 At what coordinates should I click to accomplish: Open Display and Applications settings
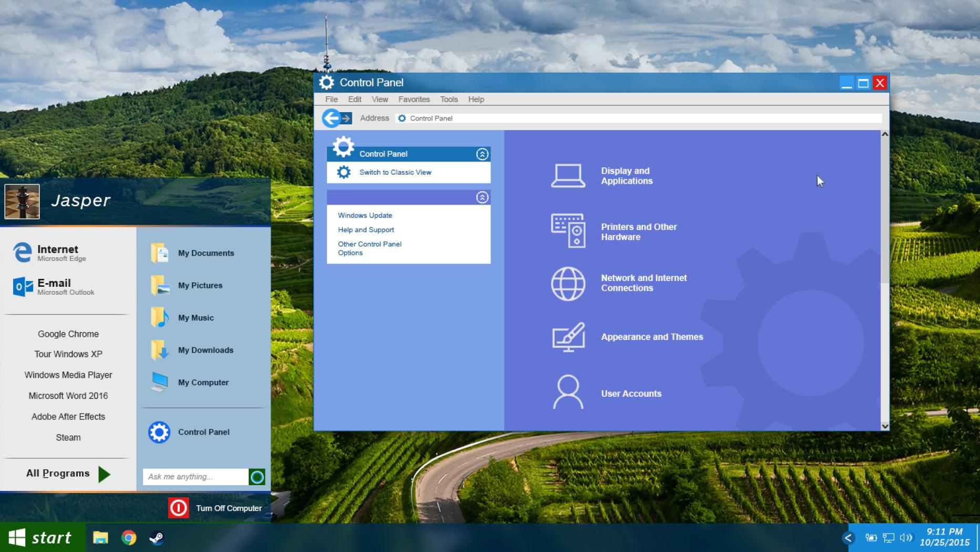627,176
